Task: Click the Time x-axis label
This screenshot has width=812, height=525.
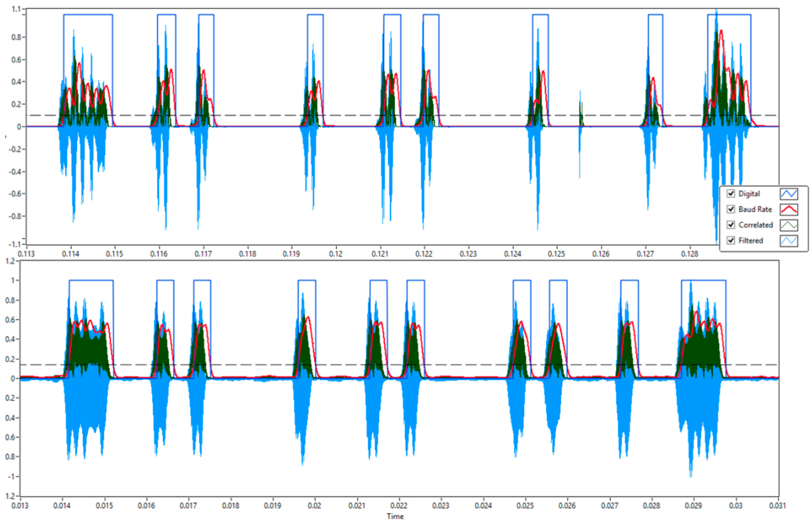Action: tap(395, 516)
